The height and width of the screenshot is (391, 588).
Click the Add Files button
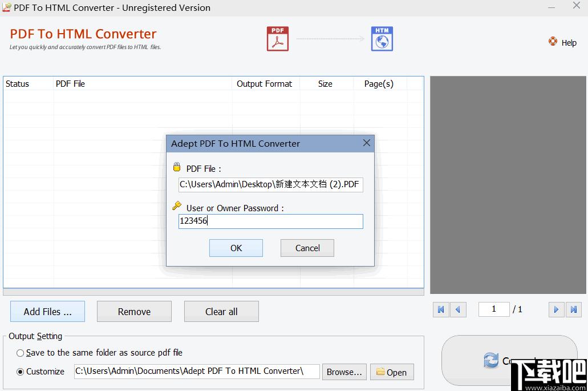coord(48,312)
